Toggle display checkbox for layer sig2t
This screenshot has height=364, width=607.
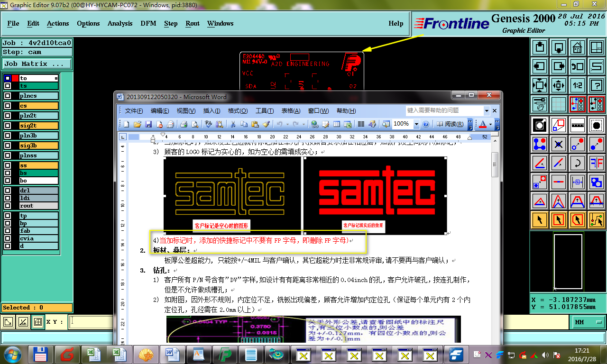(x=8, y=126)
